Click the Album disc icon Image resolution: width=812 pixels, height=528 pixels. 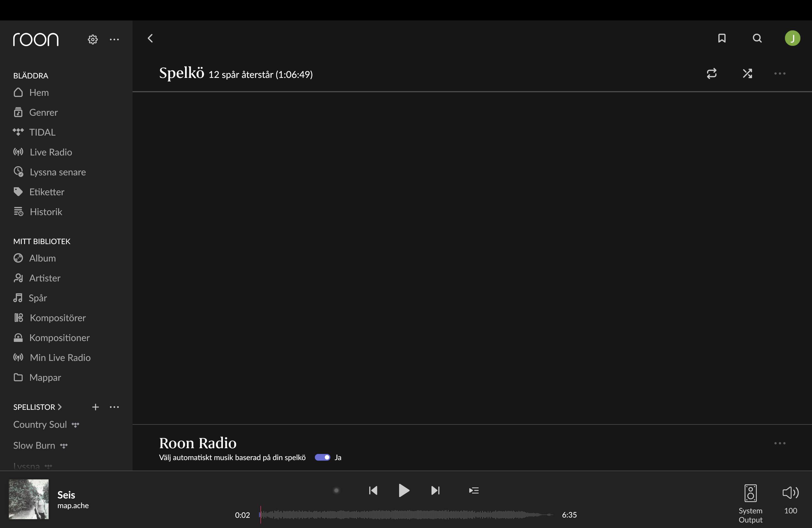(18, 258)
